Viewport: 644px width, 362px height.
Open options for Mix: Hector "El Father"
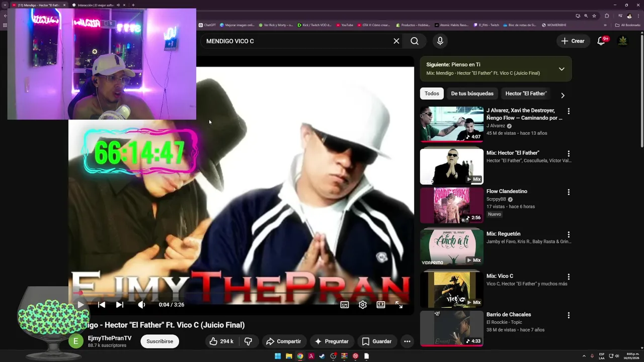[569, 153]
